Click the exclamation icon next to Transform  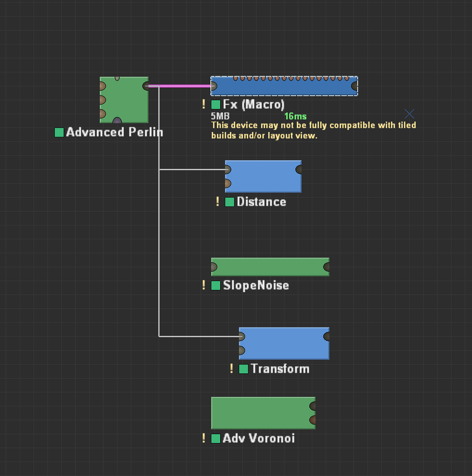[x=231, y=369]
